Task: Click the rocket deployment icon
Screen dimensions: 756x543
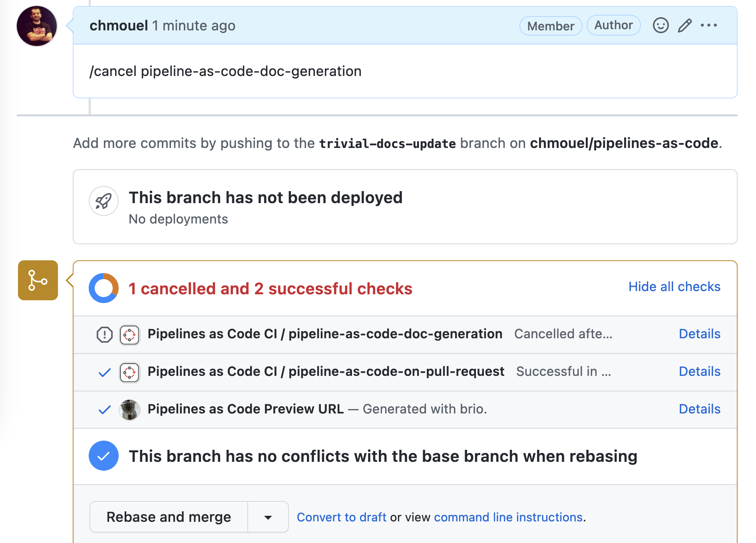Action: (x=103, y=201)
